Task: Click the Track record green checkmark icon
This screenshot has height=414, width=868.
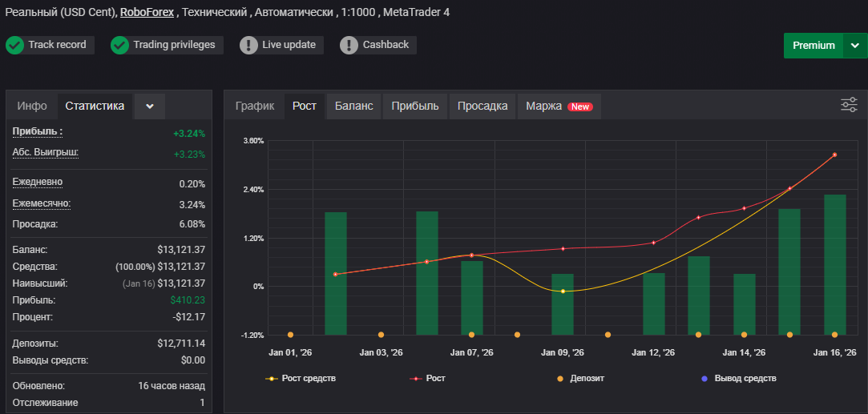Action: [x=14, y=46]
